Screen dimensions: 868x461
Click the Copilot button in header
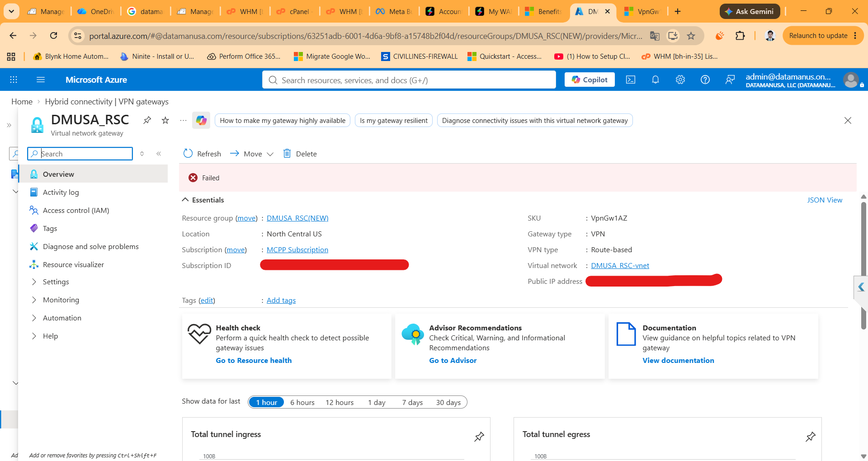pyautogui.click(x=590, y=80)
